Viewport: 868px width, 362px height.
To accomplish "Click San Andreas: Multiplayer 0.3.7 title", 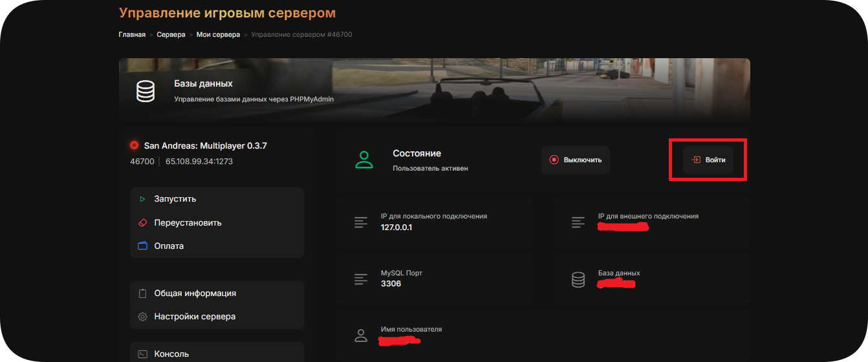I will 206,145.
